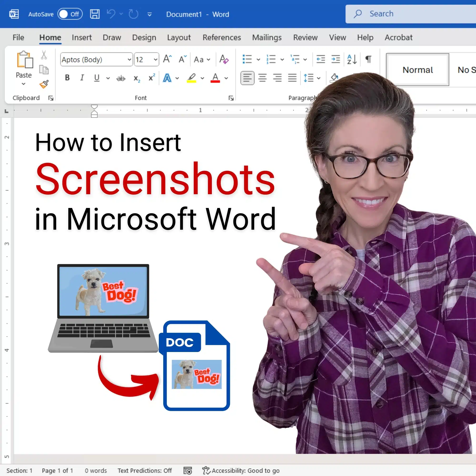Expand the Customize Quick Access Toolbar arrow
The width and height of the screenshot is (476, 476).
149,15
